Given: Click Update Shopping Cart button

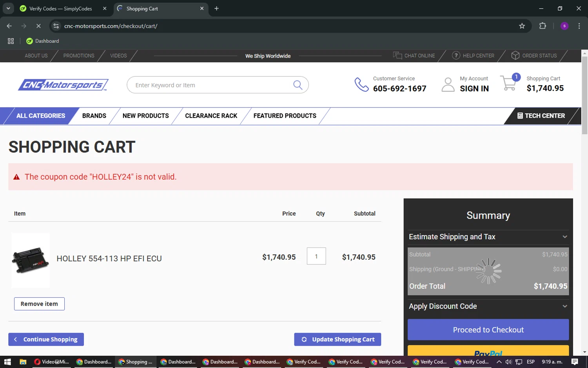Looking at the screenshot, I should pos(338,339).
